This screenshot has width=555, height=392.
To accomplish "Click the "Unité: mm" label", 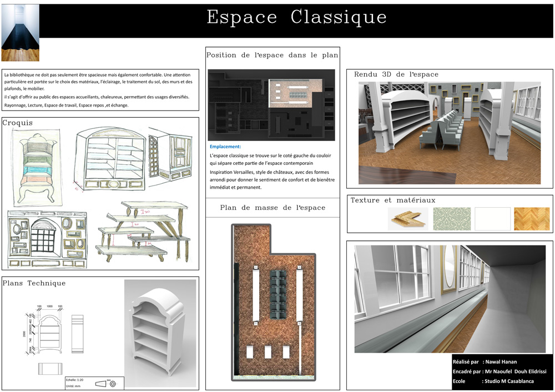I will coord(73,386).
